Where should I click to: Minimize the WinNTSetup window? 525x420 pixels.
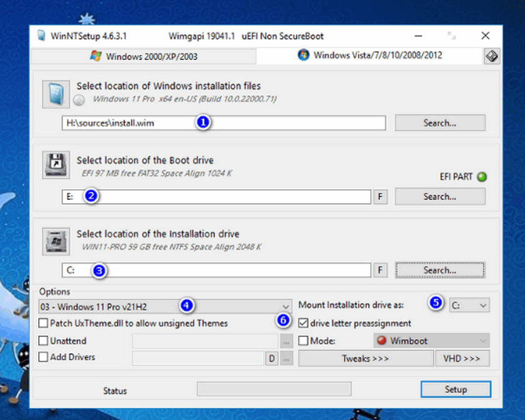[x=418, y=36]
